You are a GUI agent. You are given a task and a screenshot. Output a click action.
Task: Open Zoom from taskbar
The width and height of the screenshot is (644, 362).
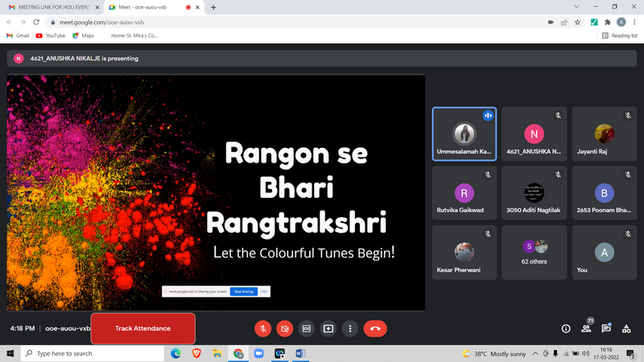point(258,353)
